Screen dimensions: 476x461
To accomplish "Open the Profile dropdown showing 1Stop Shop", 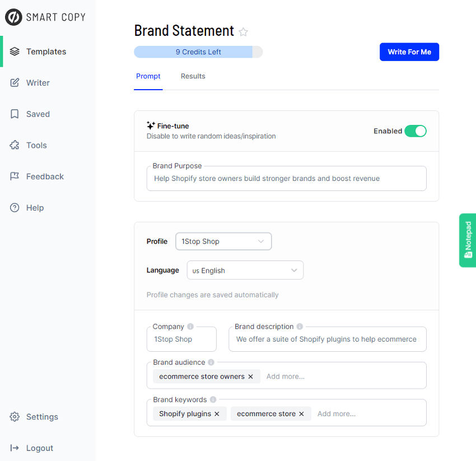I will tap(223, 241).
